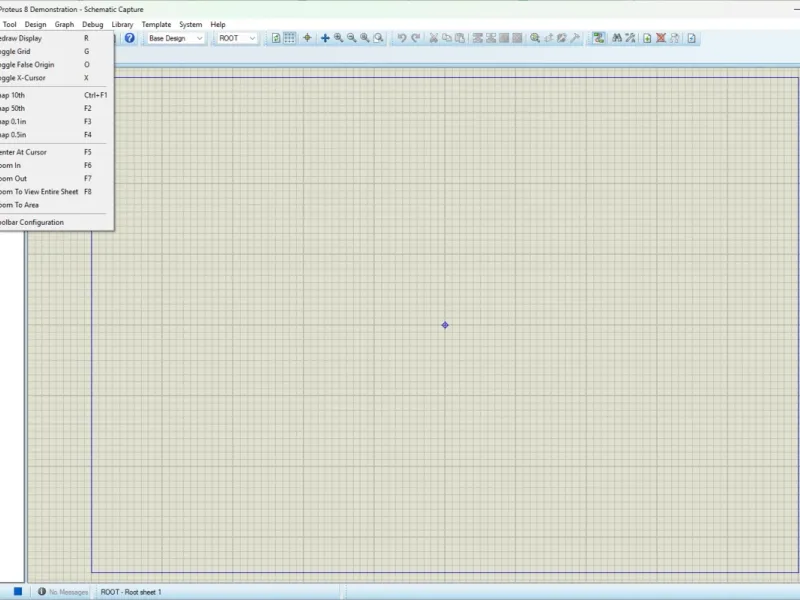This screenshot has width=800, height=600.
Task: Click the Packaging Tool icon
Action: coord(562,38)
